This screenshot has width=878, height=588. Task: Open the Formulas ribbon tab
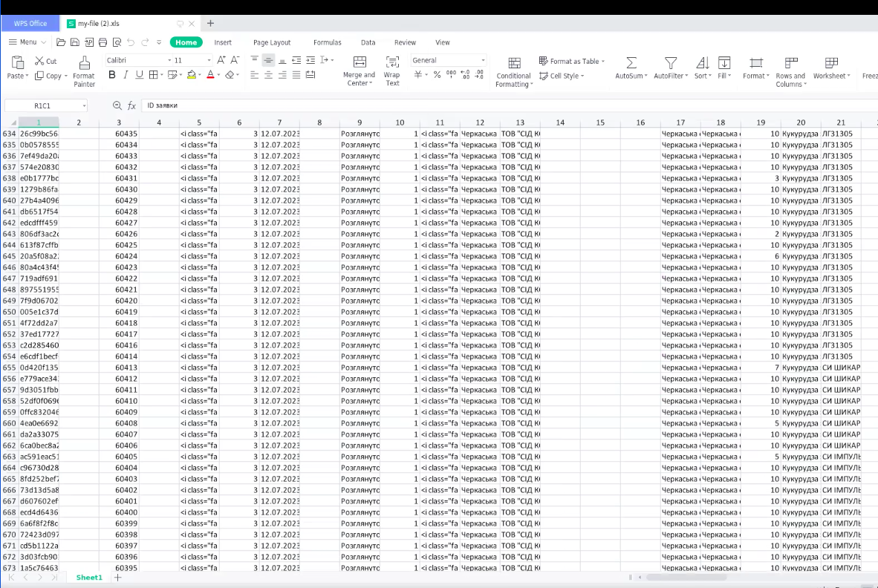327,42
